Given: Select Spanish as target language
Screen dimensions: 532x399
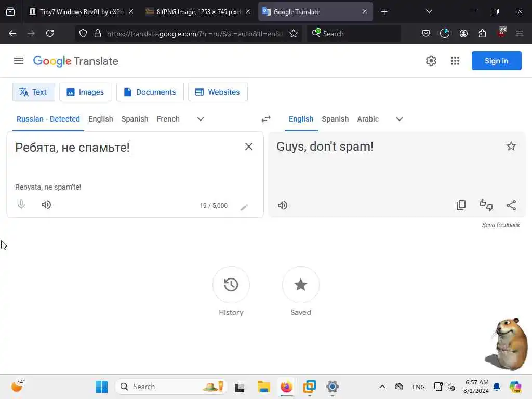Looking at the screenshot, I should (x=335, y=119).
